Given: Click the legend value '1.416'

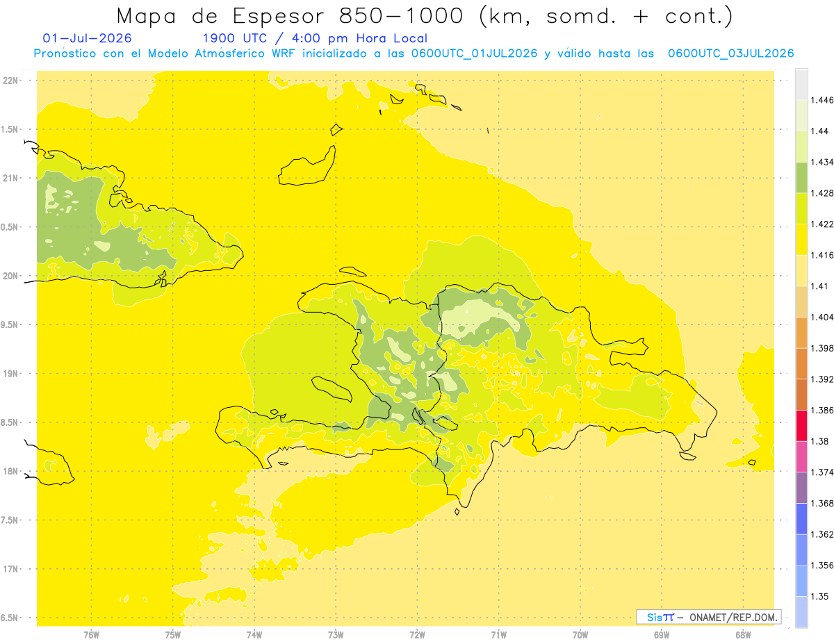Looking at the screenshot, I should pos(823,255).
